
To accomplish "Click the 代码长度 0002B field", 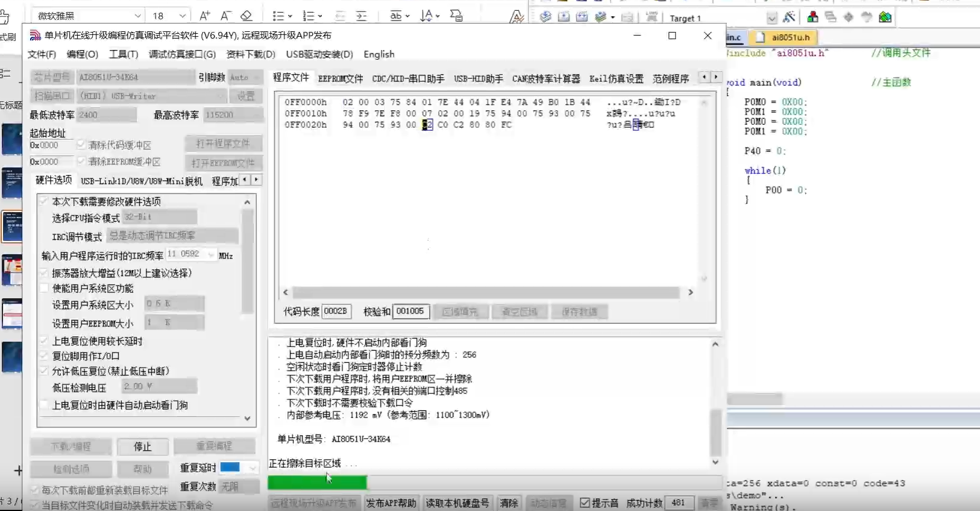I will pos(336,312).
